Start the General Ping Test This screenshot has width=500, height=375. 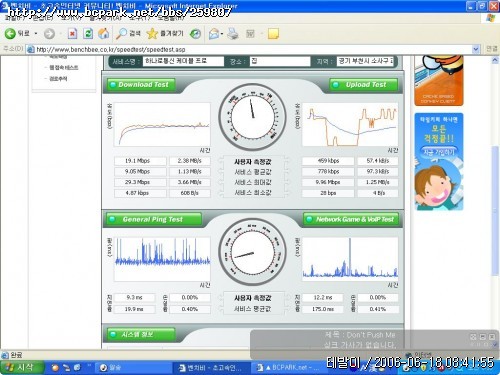tap(154, 219)
